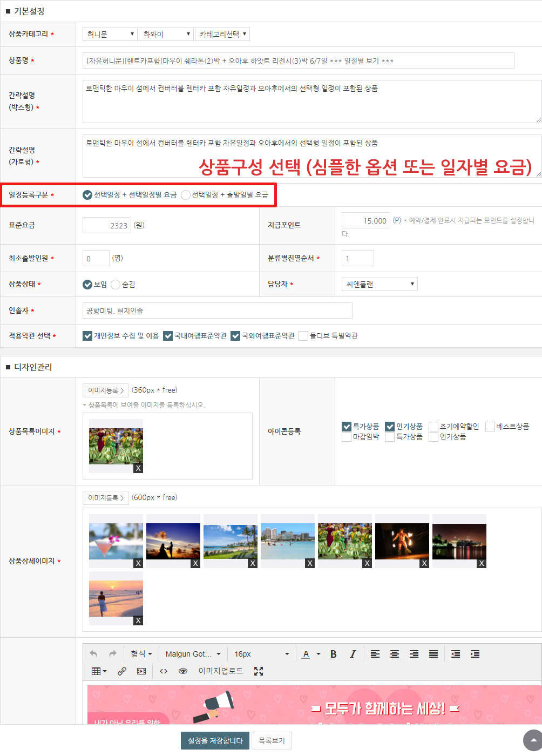Toggle 국내여행표준약관 checkbox
542x756 pixels.
(x=168, y=336)
